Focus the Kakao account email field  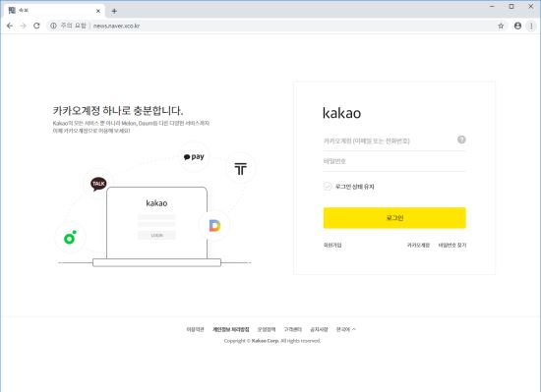[389, 140]
